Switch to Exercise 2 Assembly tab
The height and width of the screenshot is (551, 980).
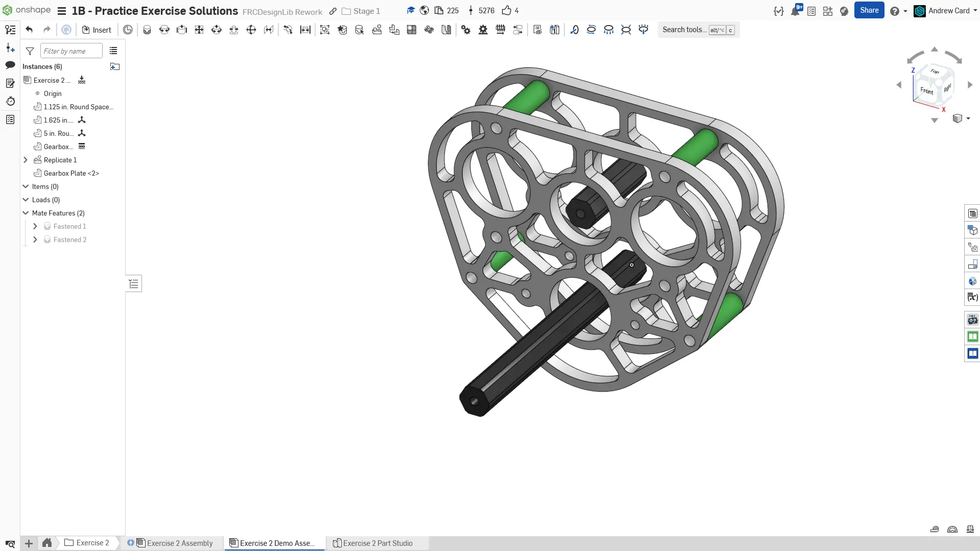[x=179, y=543]
